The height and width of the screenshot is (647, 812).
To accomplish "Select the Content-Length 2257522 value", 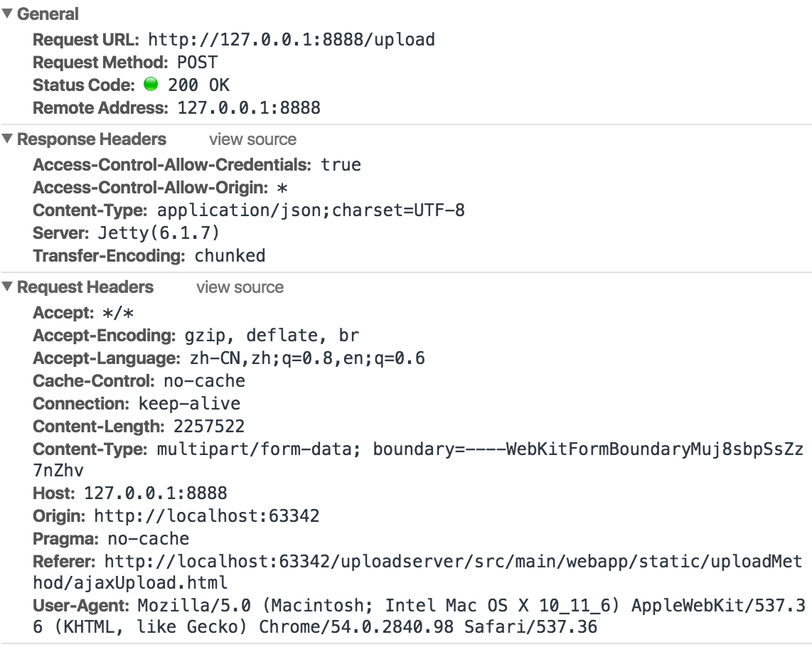I will tap(209, 427).
